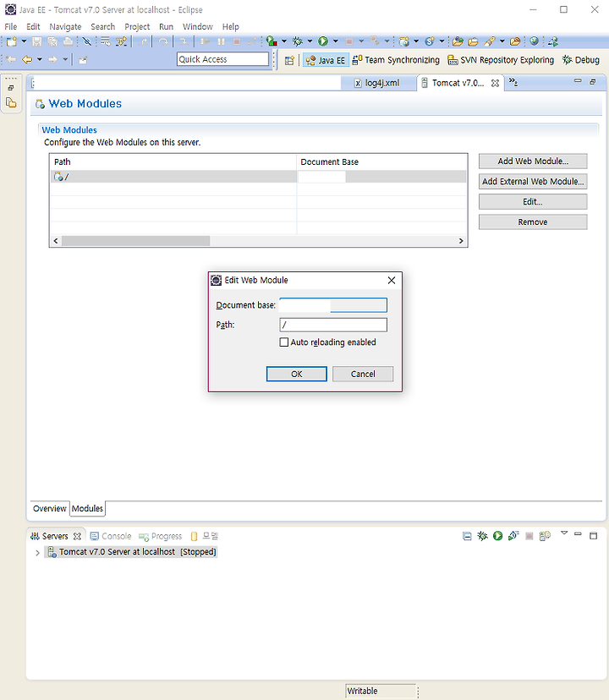This screenshot has height=700, width=609.
Task: Click the Project Explorer icon in left sidebar
Action: [11, 103]
